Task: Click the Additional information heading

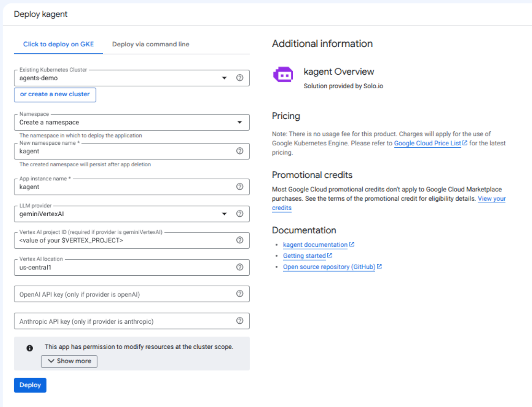Action: coord(322,44)
